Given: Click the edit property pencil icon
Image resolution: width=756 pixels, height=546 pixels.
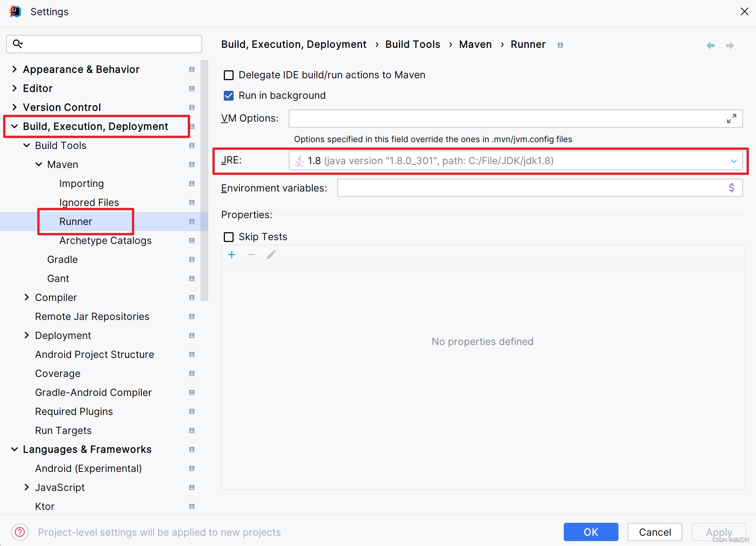Looking at the screenshot, I should tap(271, 255).
